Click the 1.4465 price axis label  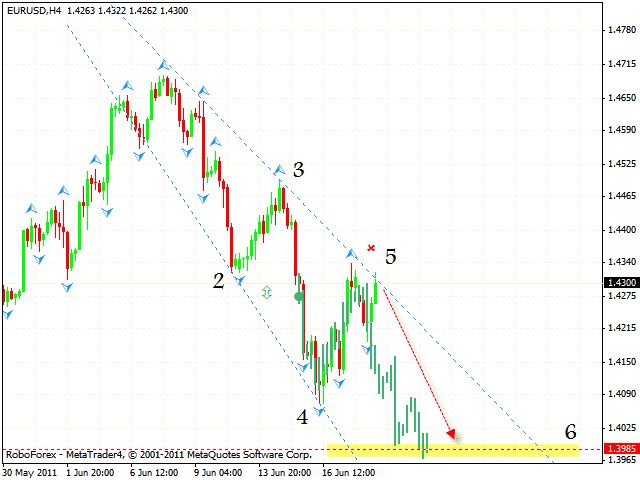[622, 196]
